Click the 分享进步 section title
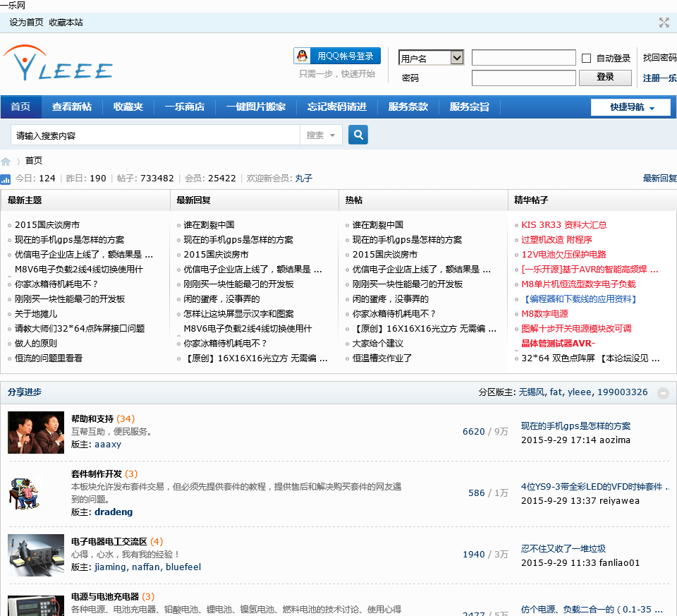The width and height of the screenshot is (677, 616). [x=25, y=392]
